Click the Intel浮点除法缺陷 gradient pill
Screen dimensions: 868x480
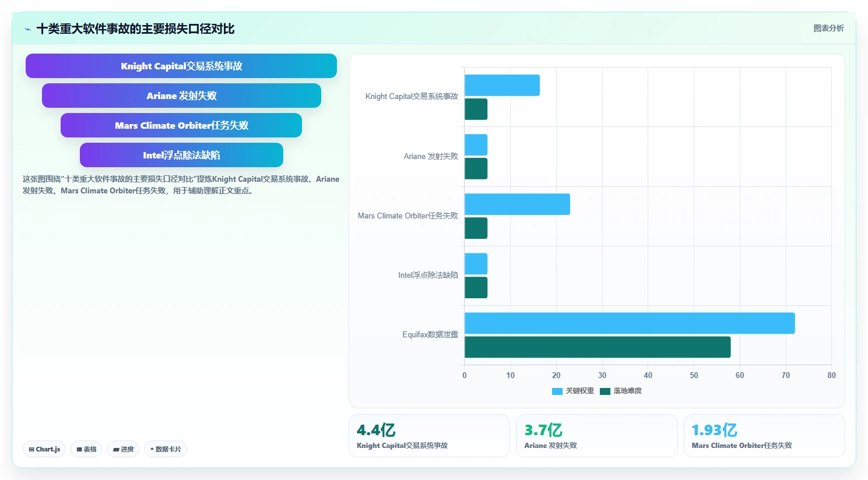point(181,155)
